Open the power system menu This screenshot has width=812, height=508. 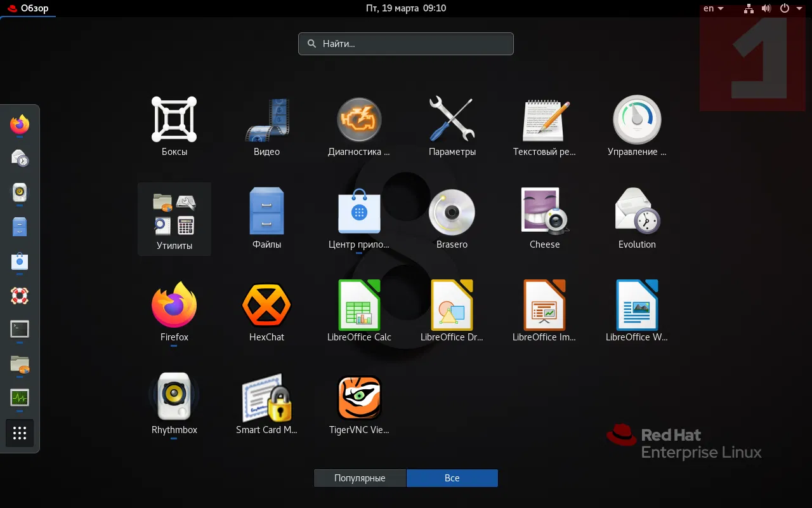pos(789,8)
